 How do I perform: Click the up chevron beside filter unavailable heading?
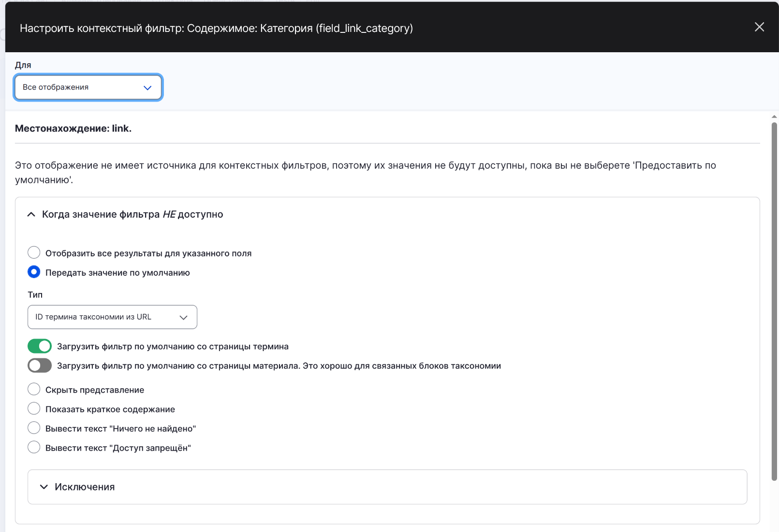[31, 214]
